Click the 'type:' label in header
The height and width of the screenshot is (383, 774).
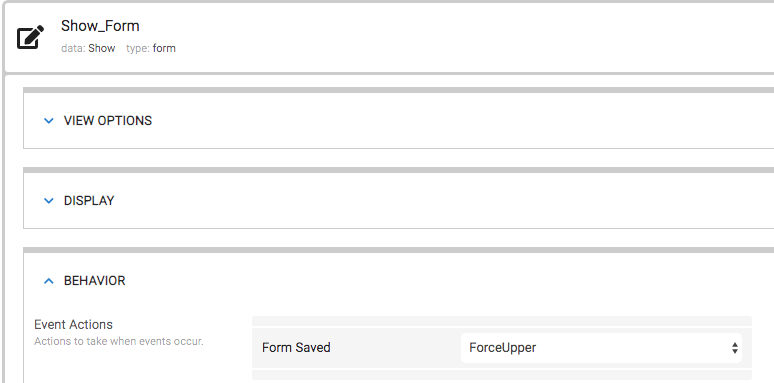[138, 48]
